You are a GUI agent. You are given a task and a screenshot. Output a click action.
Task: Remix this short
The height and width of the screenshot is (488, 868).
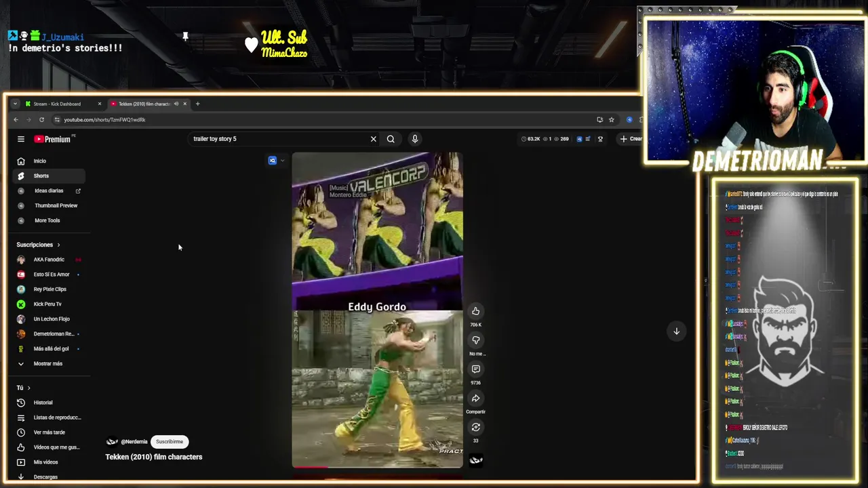click(475, 427)
